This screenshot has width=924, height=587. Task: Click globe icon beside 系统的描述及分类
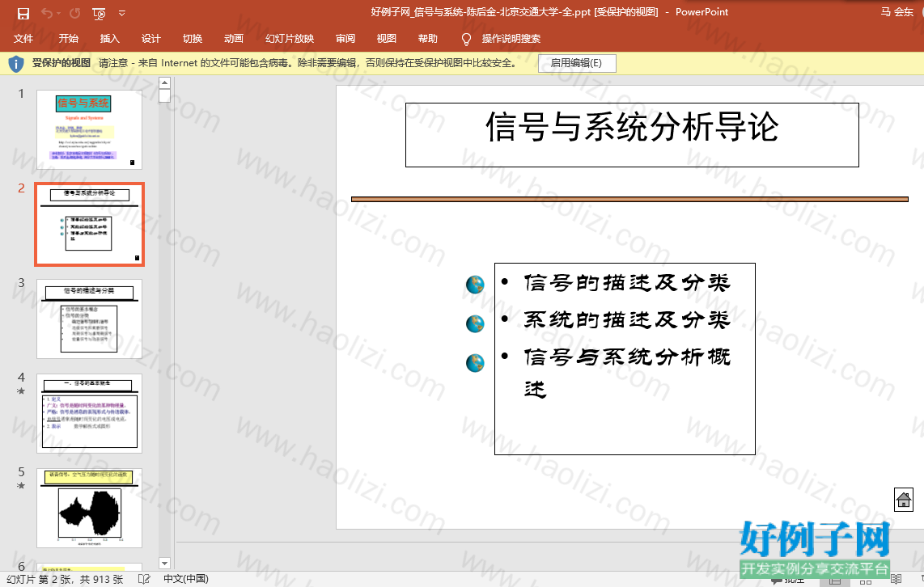475,323
